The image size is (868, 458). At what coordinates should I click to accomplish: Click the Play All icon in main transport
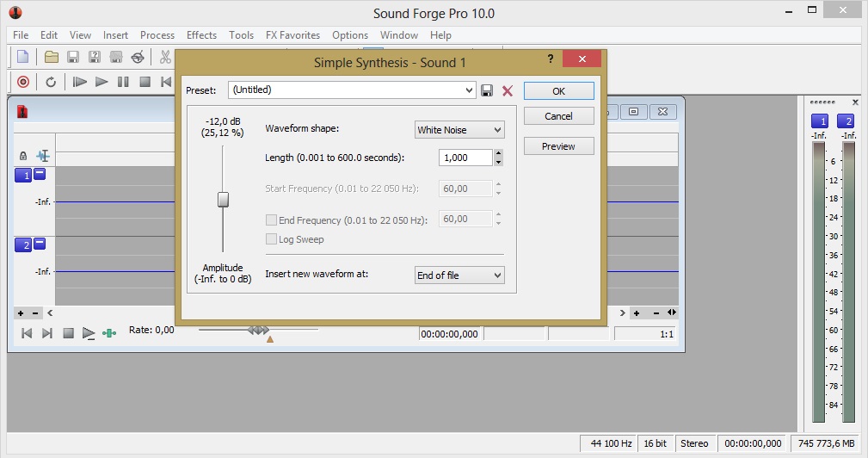tap(80, 82)
